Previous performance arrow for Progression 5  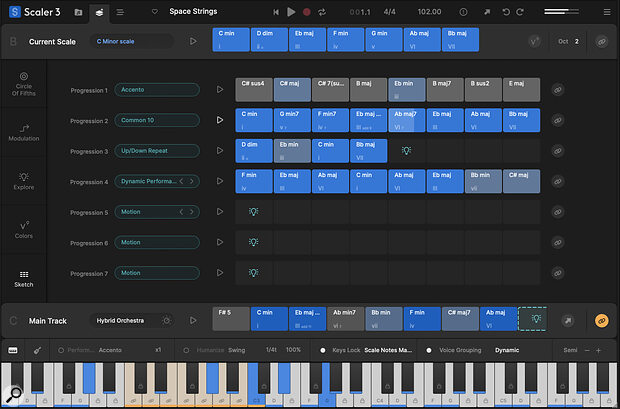181,212
